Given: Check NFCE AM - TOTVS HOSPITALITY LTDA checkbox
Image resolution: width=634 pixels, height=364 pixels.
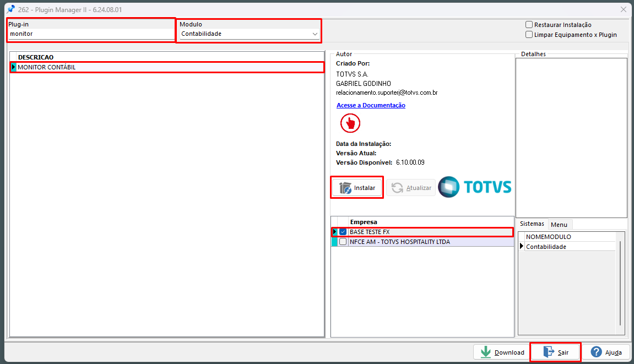Looking at the screenshot, I should click(343, 242).
